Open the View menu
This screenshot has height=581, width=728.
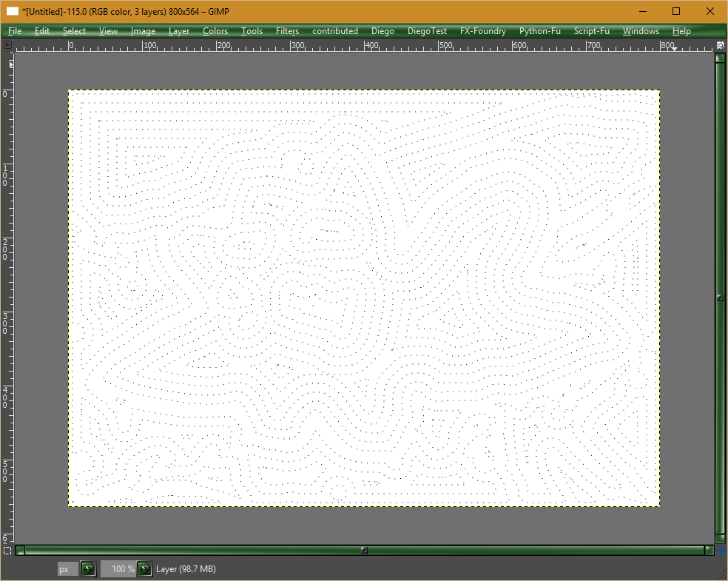tap(108, 31)
